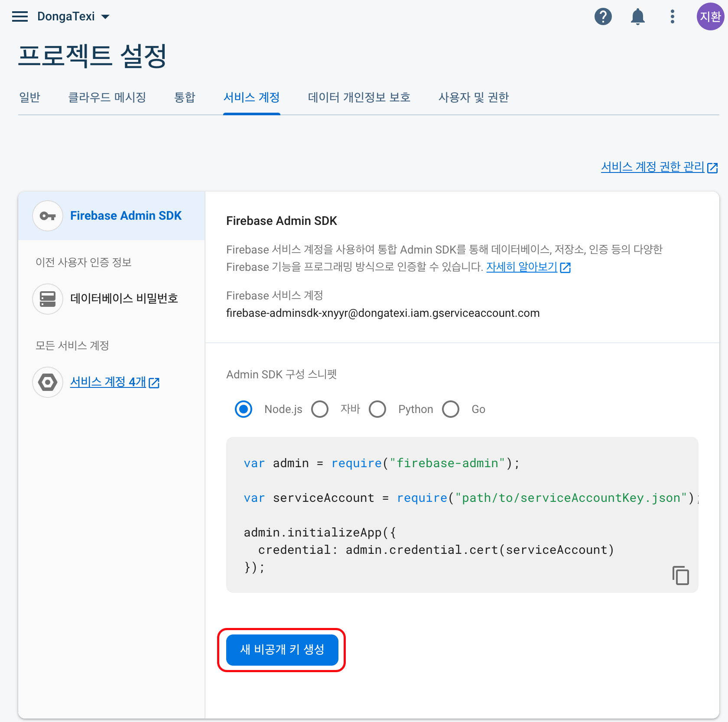Screen dimensions: 728x722
Task: Select the 자바 radio button
Action: [x=320, y=409]
